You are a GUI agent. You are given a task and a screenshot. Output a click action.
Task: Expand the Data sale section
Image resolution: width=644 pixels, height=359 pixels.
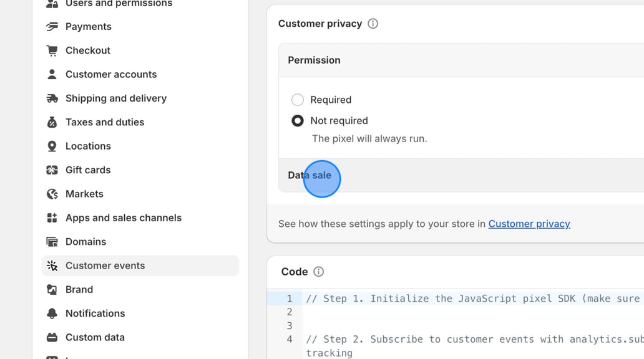[x=310, y=175]
